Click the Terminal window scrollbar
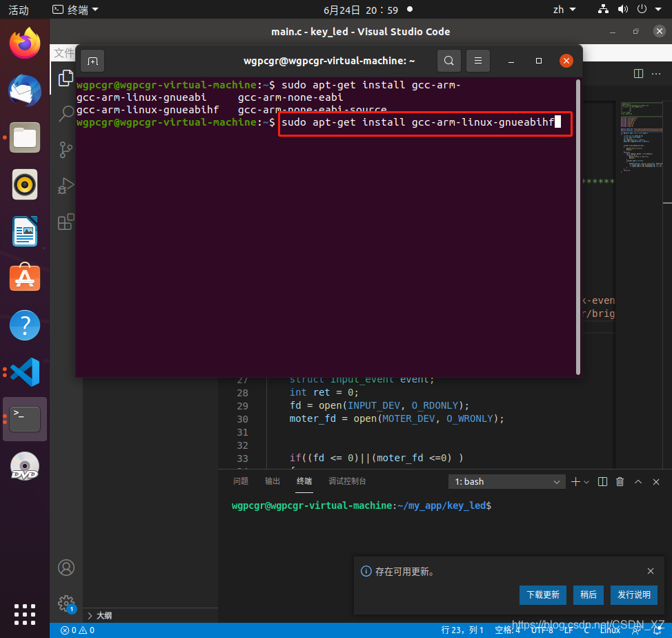The height and width of the screenshot is (638, 672). coord(577,226)
